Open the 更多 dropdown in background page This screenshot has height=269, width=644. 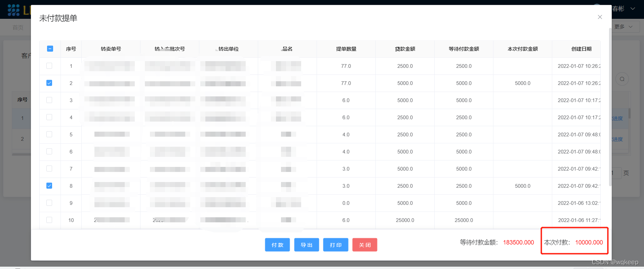click(x=625, y=27)
